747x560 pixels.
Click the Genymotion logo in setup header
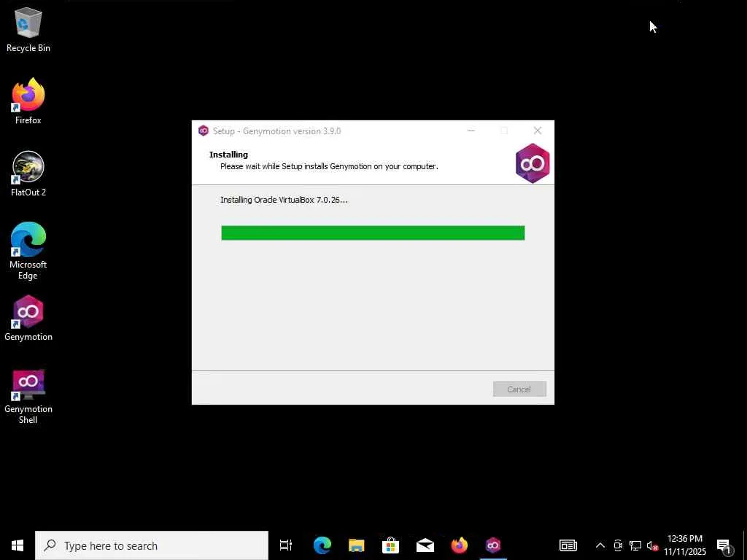[x=532, y=163]
